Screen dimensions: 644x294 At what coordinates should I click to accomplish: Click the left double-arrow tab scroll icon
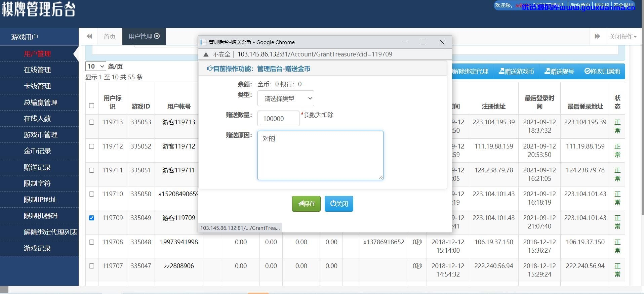pyautogui.click(x=89, y=36)
